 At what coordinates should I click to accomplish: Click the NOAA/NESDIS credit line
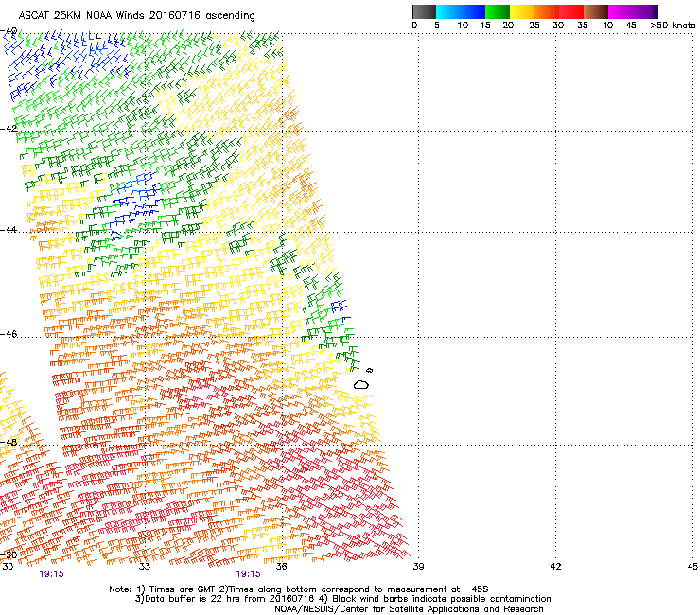click(x=409, y=609)
